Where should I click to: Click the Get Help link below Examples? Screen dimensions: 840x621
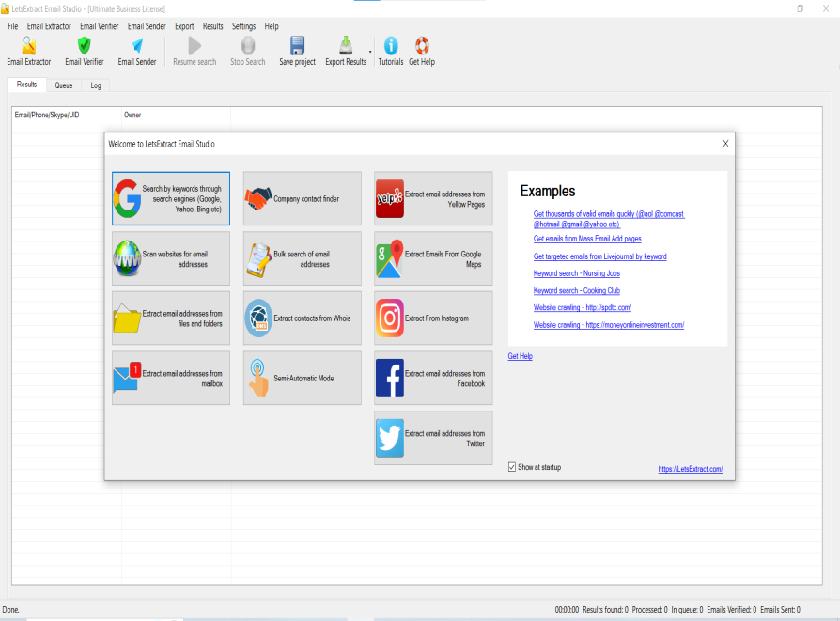(521, 356)
